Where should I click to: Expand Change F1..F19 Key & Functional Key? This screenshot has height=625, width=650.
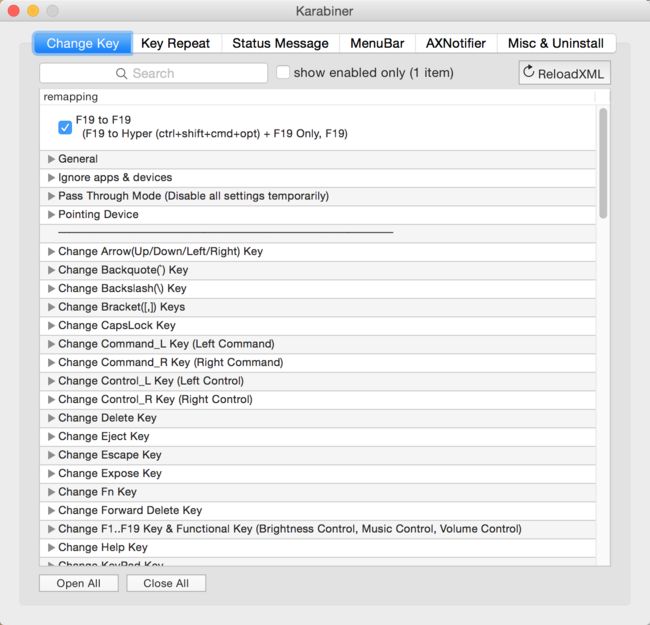coord(51,529)
